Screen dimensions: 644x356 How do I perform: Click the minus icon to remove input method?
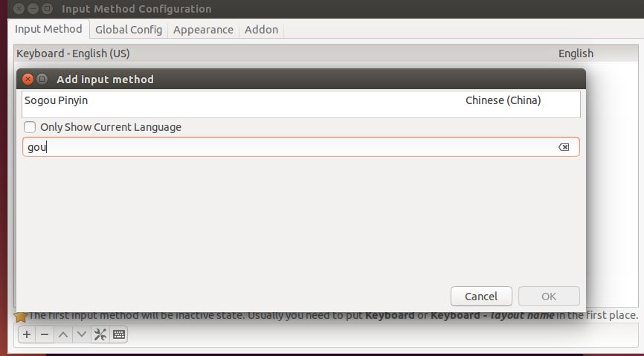(45, 334)
